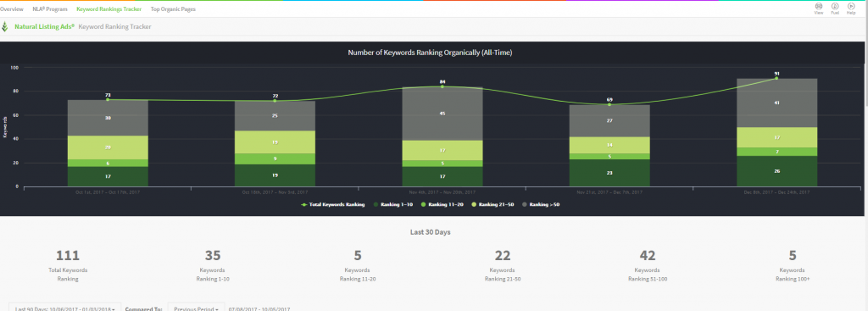Click the 42 Keywords Ranking 51-100 stat
The height and width of the screenshot is (311, 868).
[648, 265]
